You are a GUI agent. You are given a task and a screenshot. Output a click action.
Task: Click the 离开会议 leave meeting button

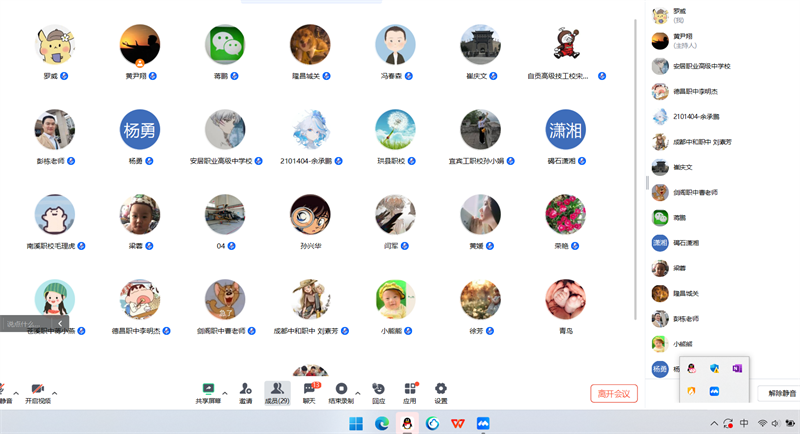coord(613,393)
